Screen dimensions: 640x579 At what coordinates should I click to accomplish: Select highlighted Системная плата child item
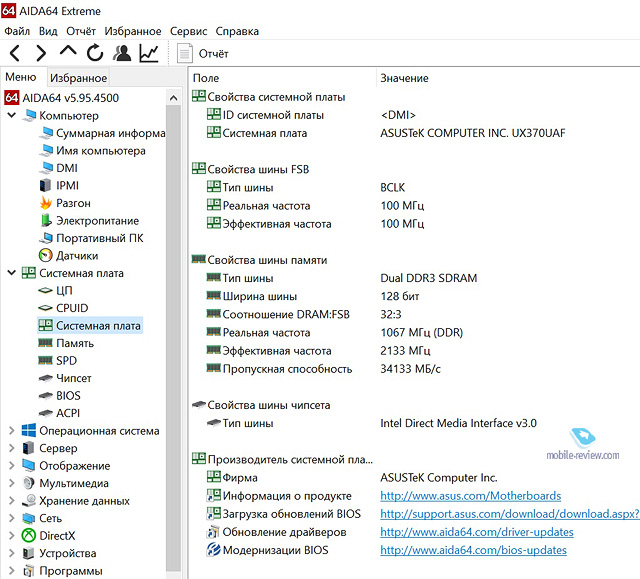click(90, 326)
